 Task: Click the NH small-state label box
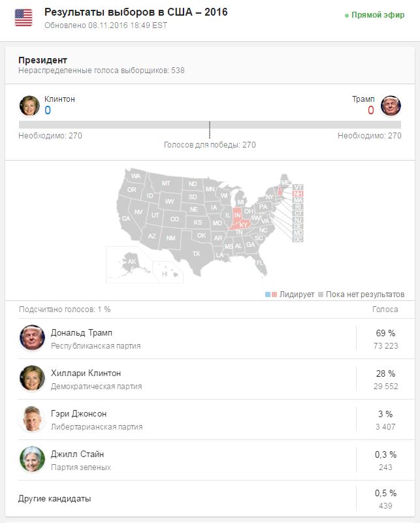click(x=298, y=194)
